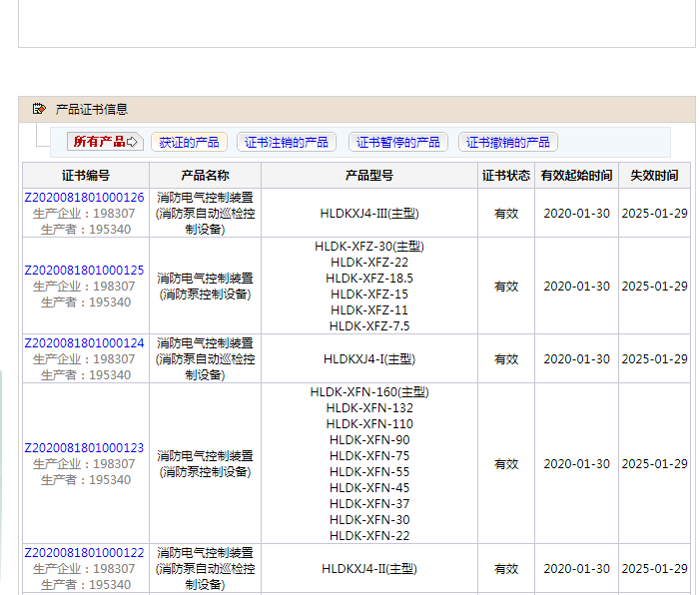
Task: Show the 证书撤销的产品 tab
Action: (508, 142)
